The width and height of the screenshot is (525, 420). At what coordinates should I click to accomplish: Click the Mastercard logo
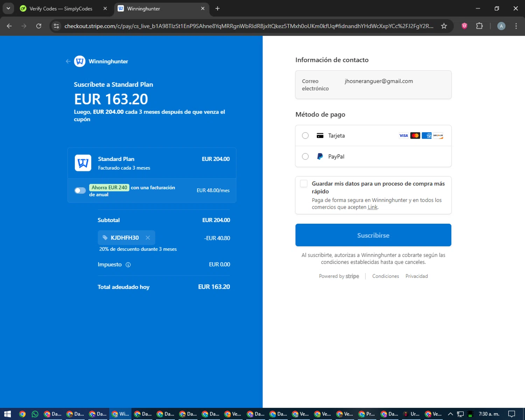tap(415, 135)
